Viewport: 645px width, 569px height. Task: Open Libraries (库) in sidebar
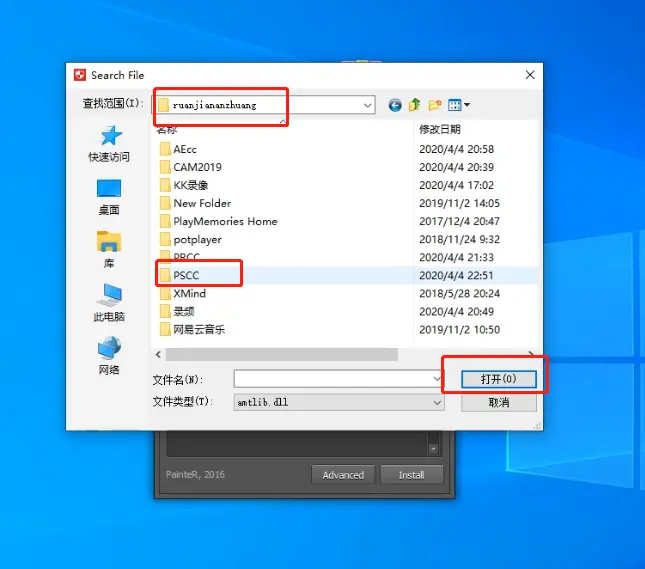click(109, 249)
